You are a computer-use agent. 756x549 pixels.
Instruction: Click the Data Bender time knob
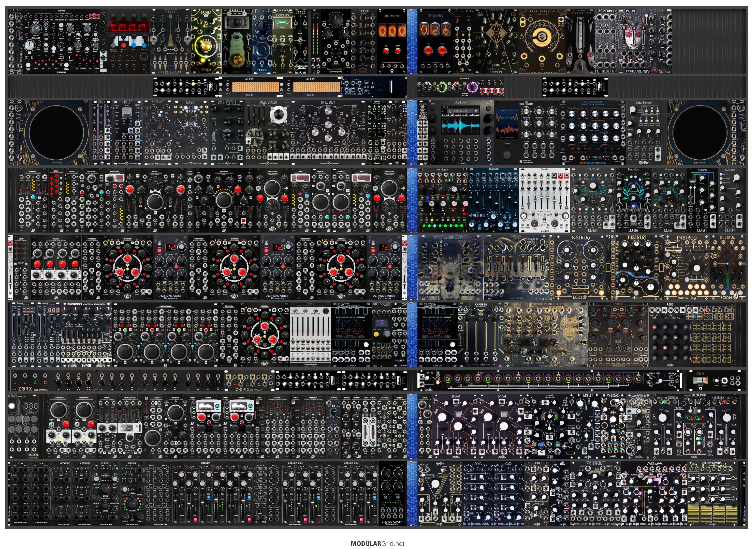click(x=633, y=110)
